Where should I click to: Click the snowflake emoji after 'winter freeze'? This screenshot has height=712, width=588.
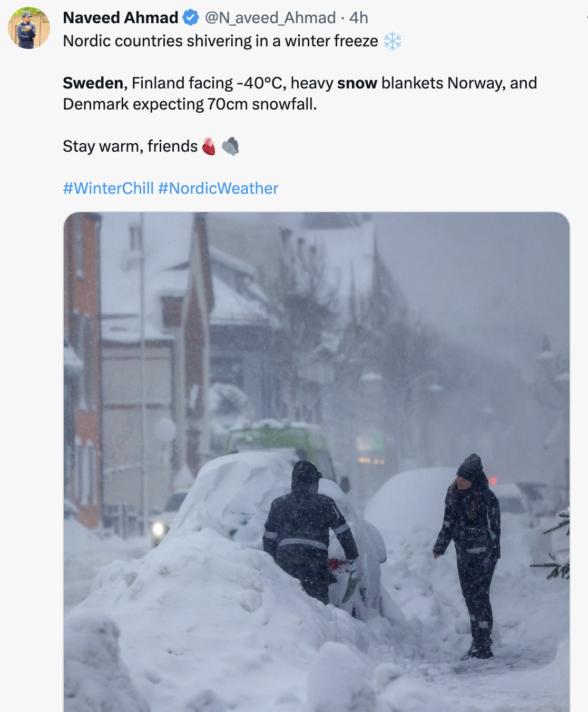[x=393, y=41]
